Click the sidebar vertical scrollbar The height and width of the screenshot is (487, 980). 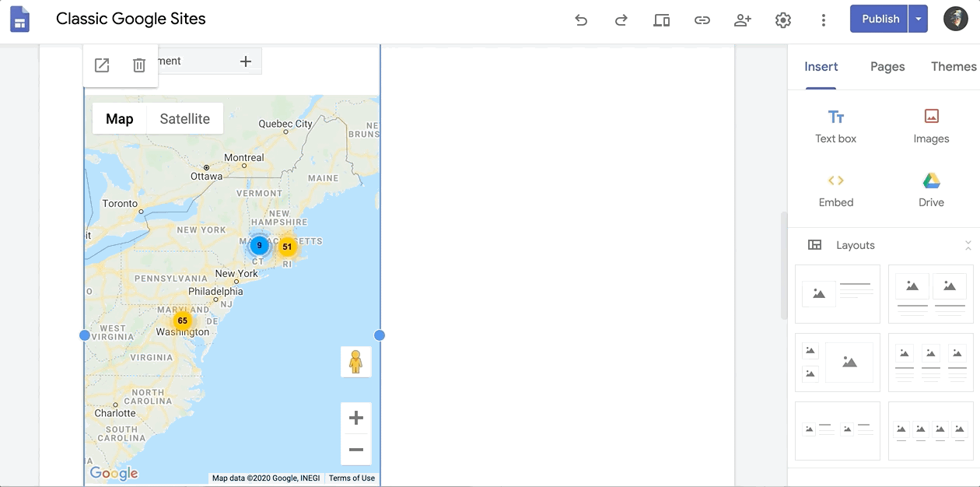[x=784, y=265]
